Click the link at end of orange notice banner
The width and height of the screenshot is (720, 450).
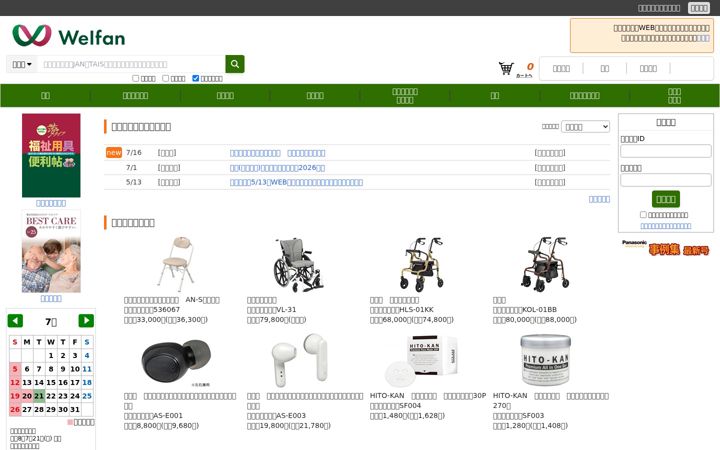(703, 38)
